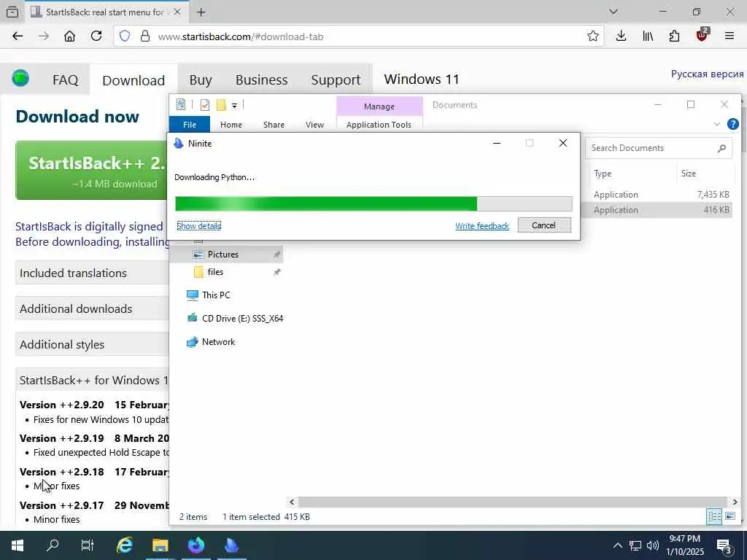Viewport: 747px width, 560px height.
Task: Select the Manage contextual tab
Action: click(379, 106)
